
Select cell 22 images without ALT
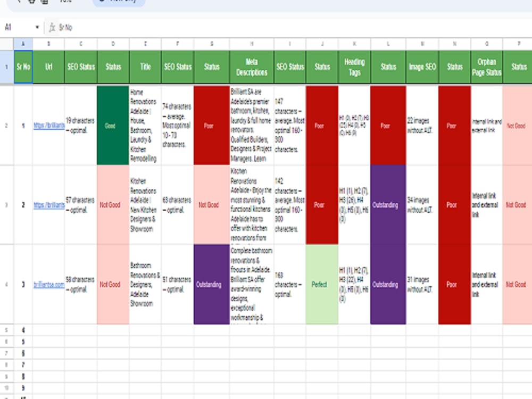coord(422,126)
